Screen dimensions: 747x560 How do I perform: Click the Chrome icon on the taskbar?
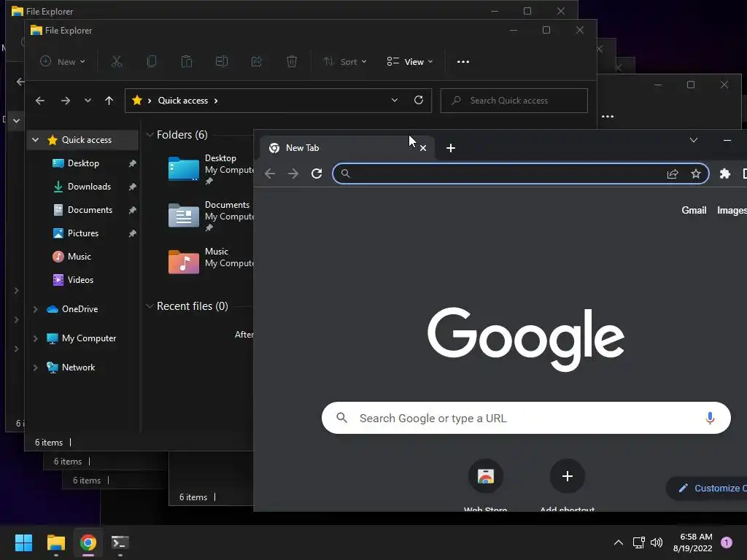pos(88,542)
